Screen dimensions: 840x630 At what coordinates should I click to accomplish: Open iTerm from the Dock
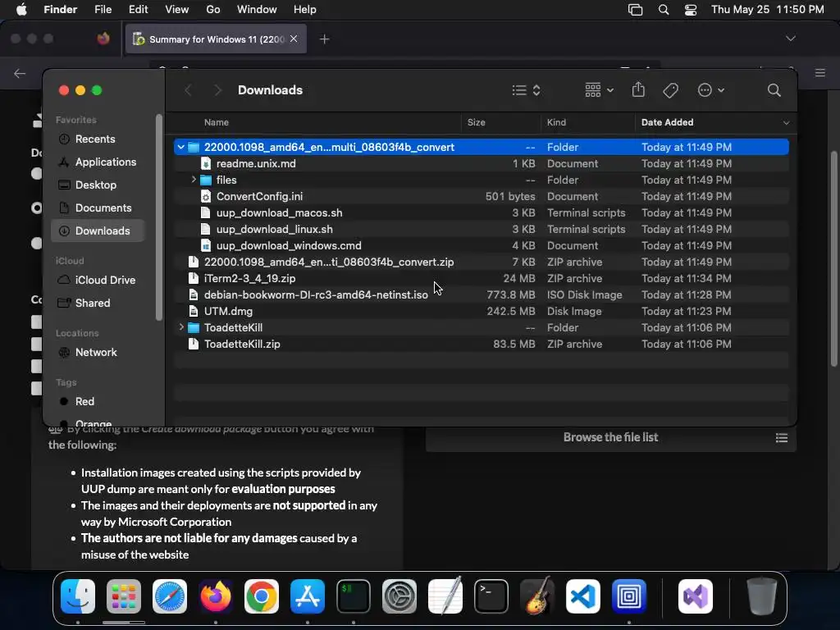point(354,596)
